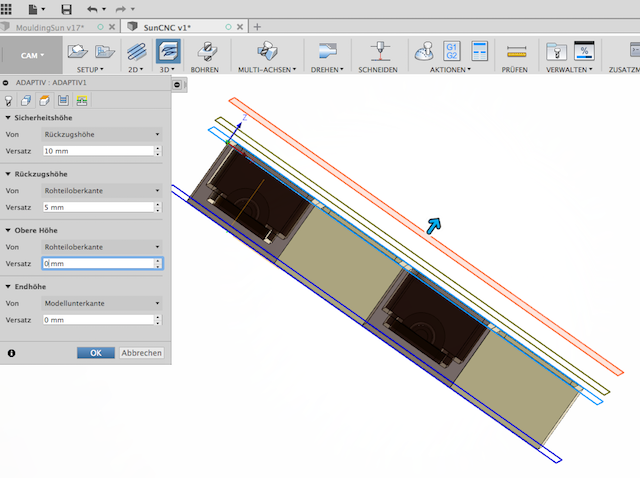Click the second Setup folder icon

point(104,51)
